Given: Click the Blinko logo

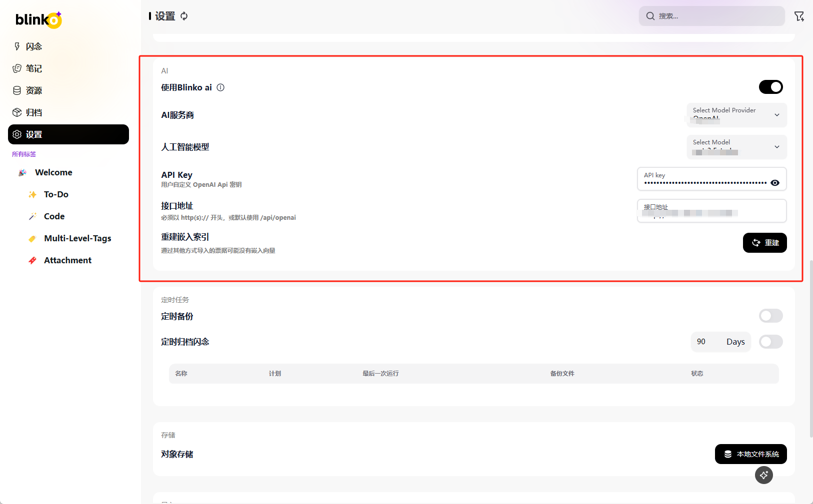Looking at the screenshot, I should coord(38,19).
